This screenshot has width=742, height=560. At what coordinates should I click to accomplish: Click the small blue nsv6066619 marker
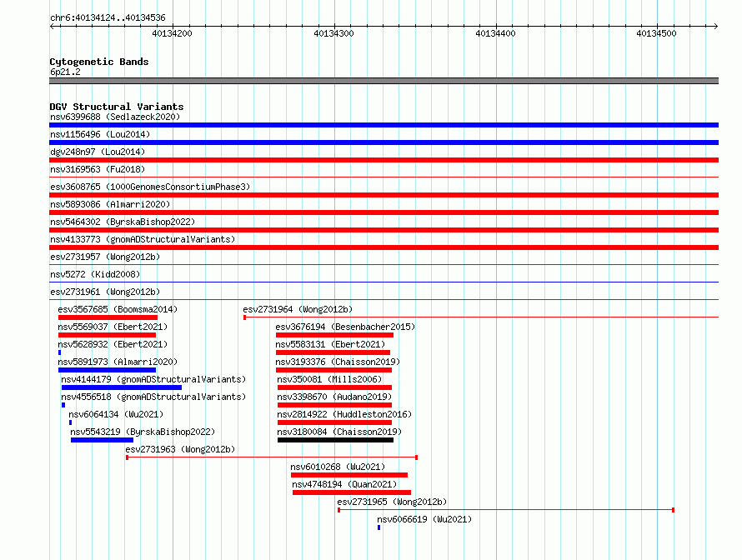coord(379,527)
